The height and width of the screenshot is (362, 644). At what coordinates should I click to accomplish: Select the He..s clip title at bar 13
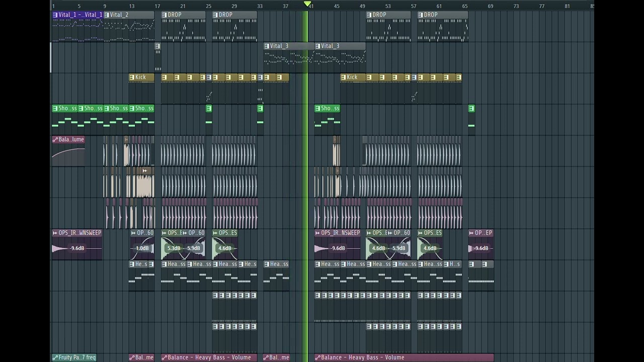point(141,264)
